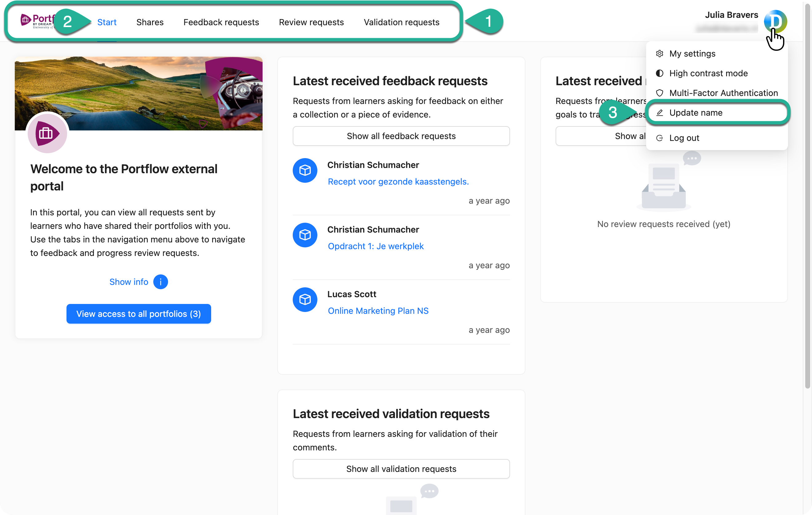Open the Validation requests tab
The width and height of the screenshot is (812, 515).
(x=401, y=22)
